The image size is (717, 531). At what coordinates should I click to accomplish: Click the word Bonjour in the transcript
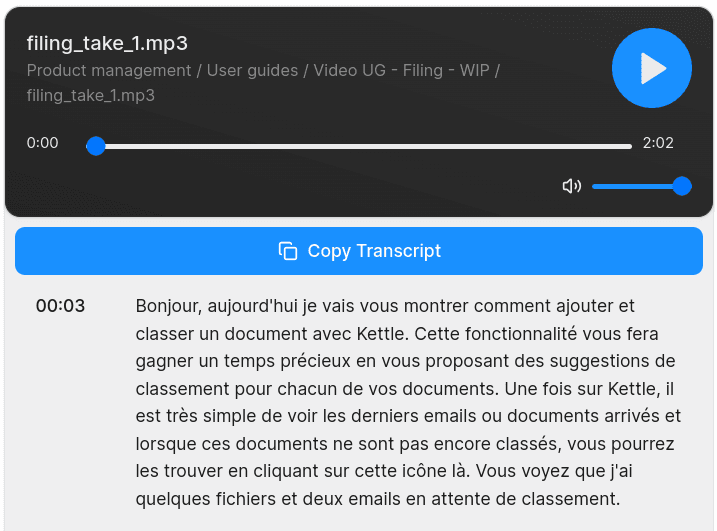click(x=167, y=306)
